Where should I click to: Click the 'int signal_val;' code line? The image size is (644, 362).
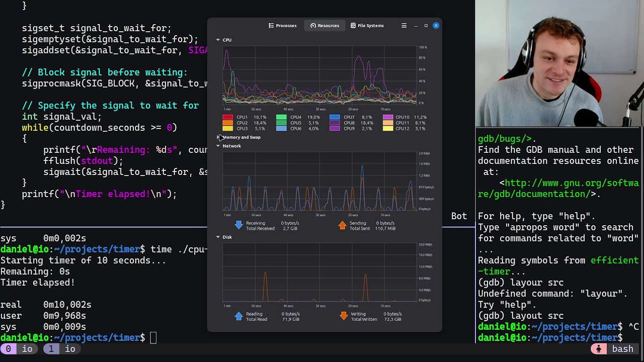click(x=61, y=117)
